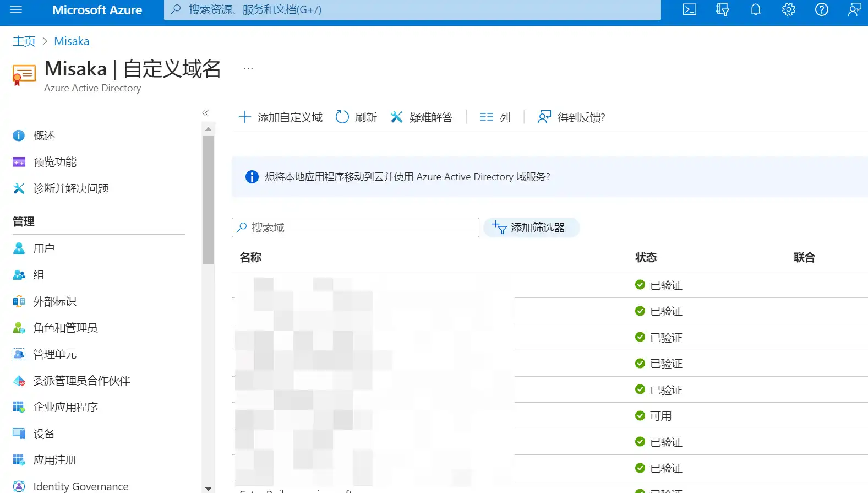Click the 企业应用程序 grid icon

tap(19, 407)
